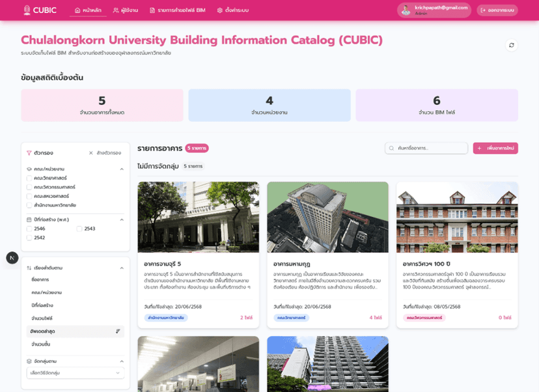Image resolution: width=539 pixels, height=392 pixels.
Task: Open the อาคารมหามกุฏ 3D model thumbnail
Action: [327, 217]
